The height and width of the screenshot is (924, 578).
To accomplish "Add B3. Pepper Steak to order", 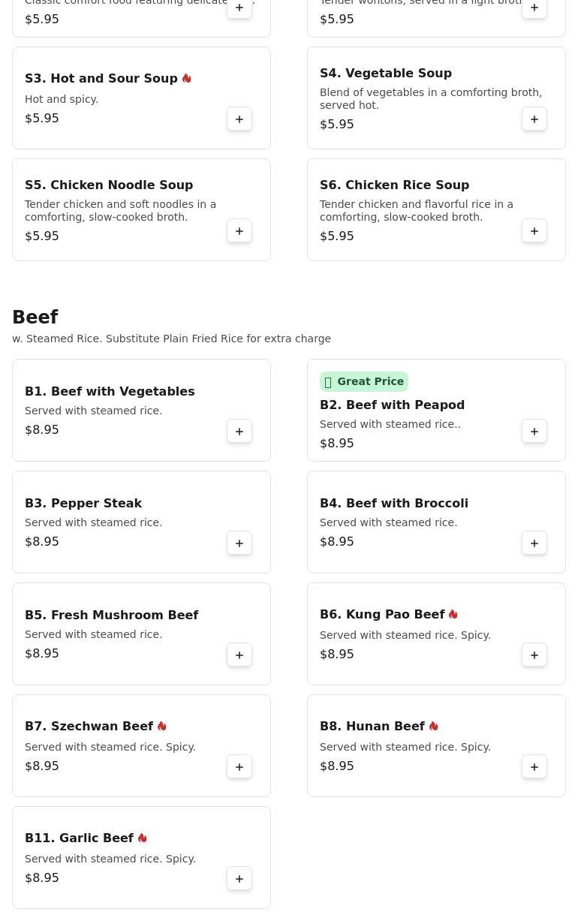I will [239, 543].
